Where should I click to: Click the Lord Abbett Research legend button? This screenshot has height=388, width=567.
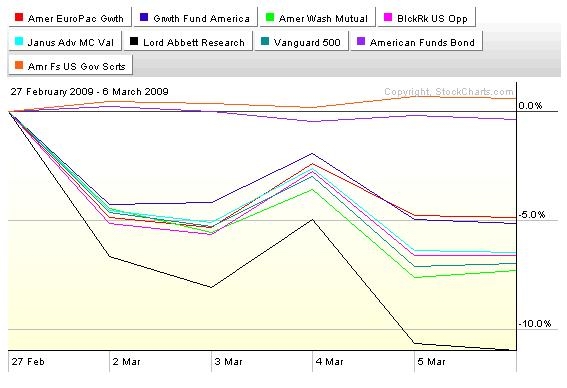tap(188, 41)
